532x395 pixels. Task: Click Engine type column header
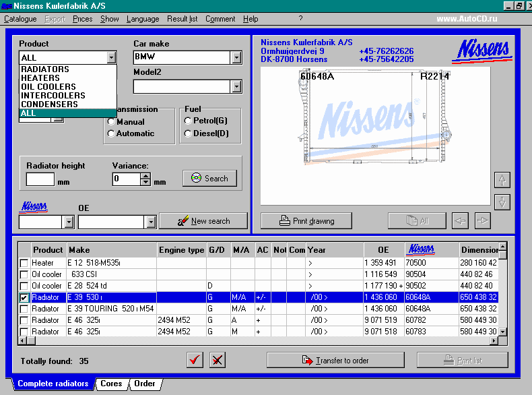click(x=182, y=250)
